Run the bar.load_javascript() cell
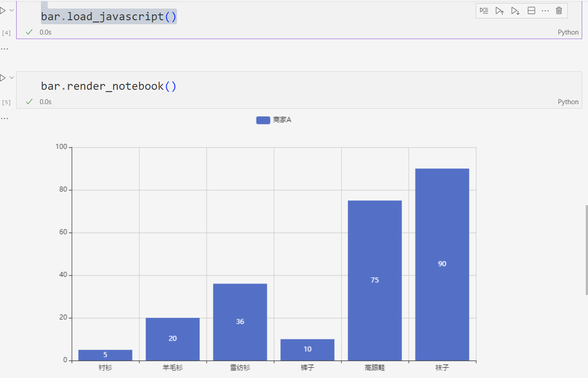This screenshot has height=378, width=588. pos(2,10)
